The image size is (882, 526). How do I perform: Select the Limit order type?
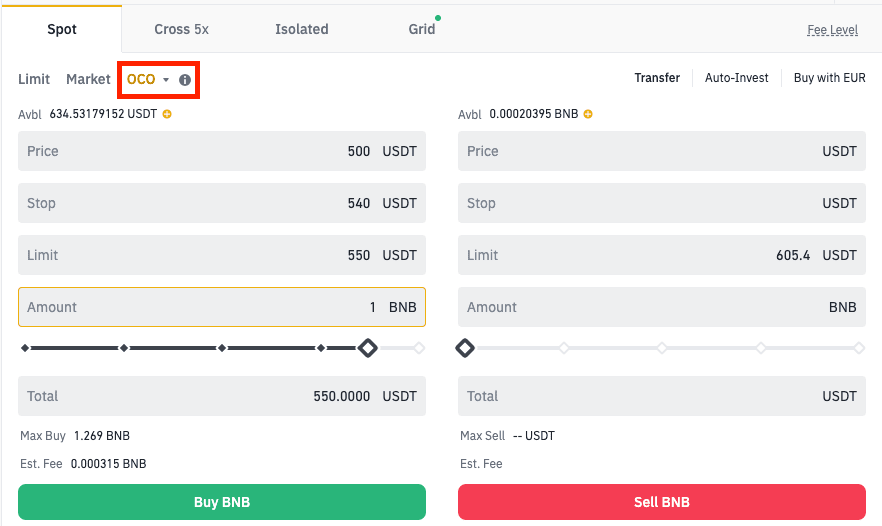click(34, 79)
